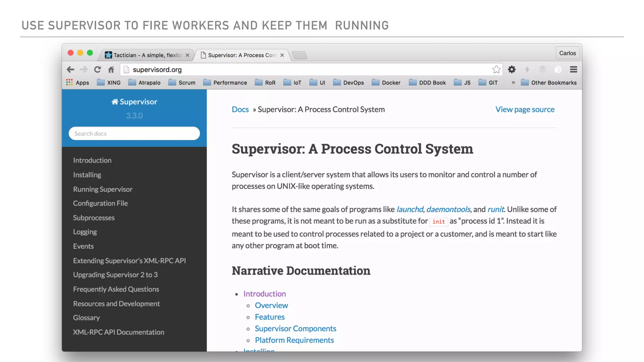Click the browser forward arrow
This screenshot has width=644, height=362.
pos(84,69)
